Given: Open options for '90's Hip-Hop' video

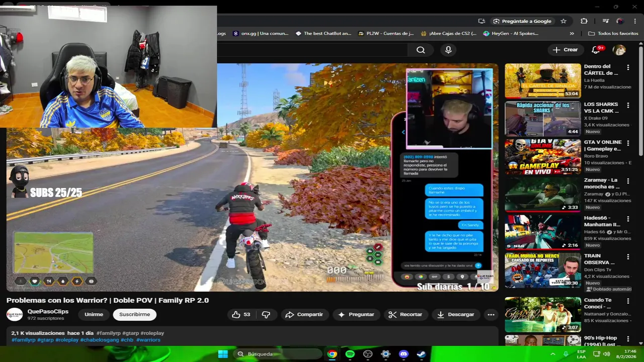Looking at the screenshot, I should tap(628, 339).
